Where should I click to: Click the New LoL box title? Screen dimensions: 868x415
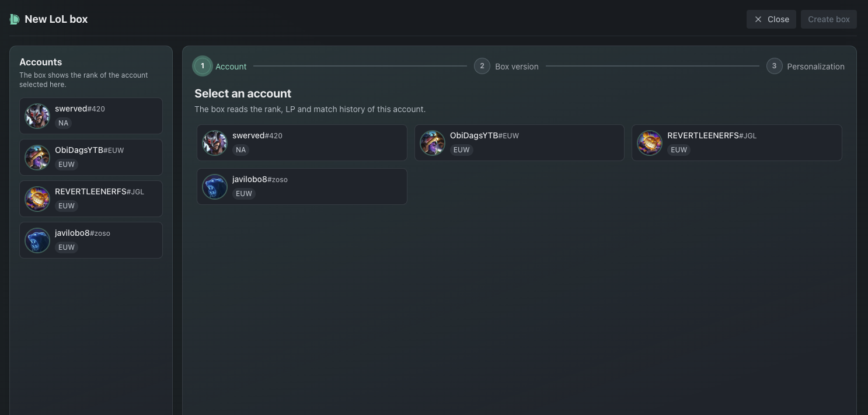56,19
